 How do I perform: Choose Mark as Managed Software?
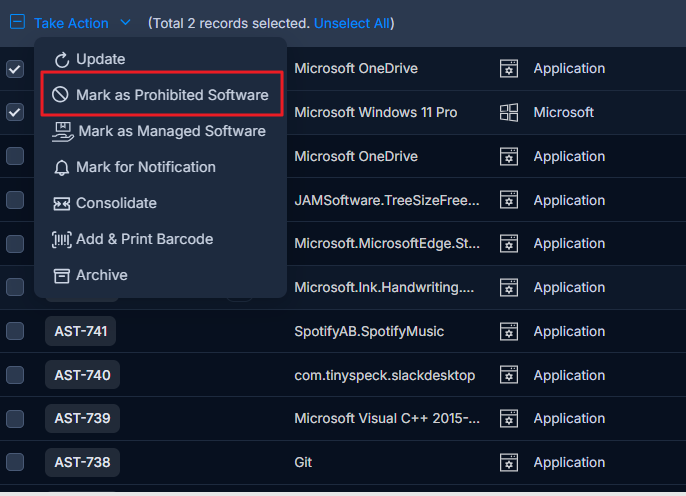(160, 131)
